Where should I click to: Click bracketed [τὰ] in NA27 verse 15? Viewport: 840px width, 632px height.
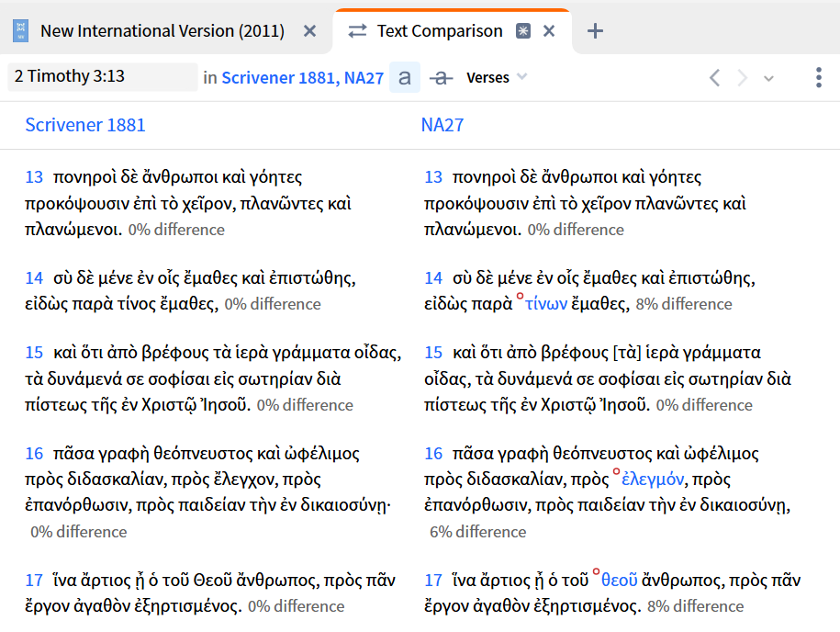pyautogui.click(x=625, y=352)
